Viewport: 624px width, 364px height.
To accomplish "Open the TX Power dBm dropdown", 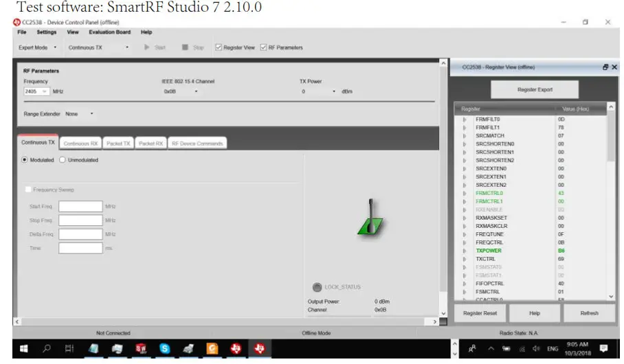I will (318, 91).
